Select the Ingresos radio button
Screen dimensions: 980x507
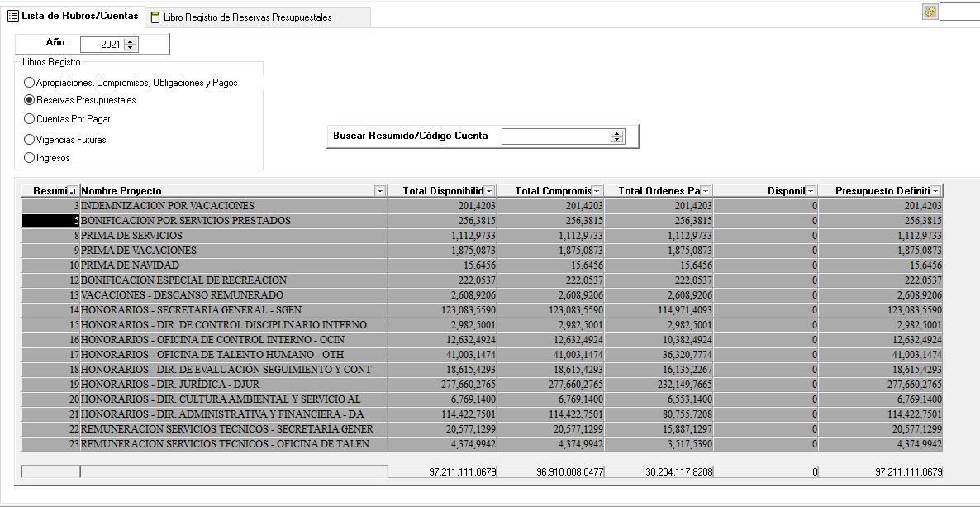pyautogui.click(x=30, y=158)
